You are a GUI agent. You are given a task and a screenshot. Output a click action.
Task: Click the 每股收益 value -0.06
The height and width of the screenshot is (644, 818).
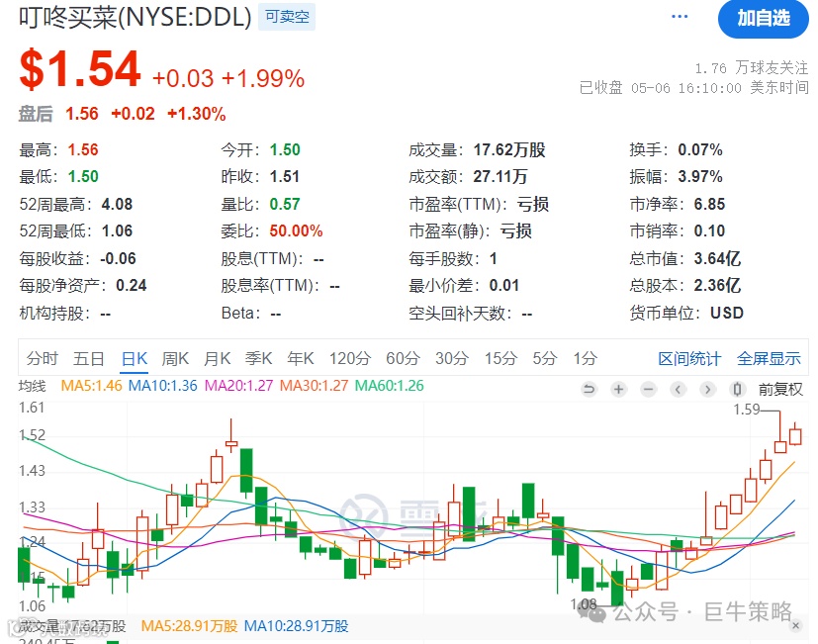click(x=118, y=258)
